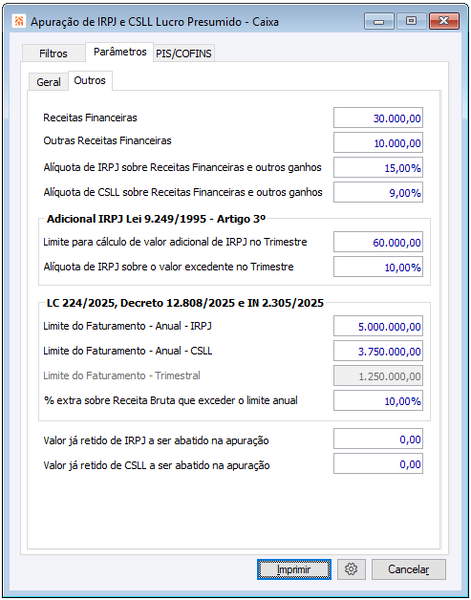Image resolution: width=471 pixels, height=600 pixels.
Task: Select the Outros sub-tab
Action: [90, 80]
